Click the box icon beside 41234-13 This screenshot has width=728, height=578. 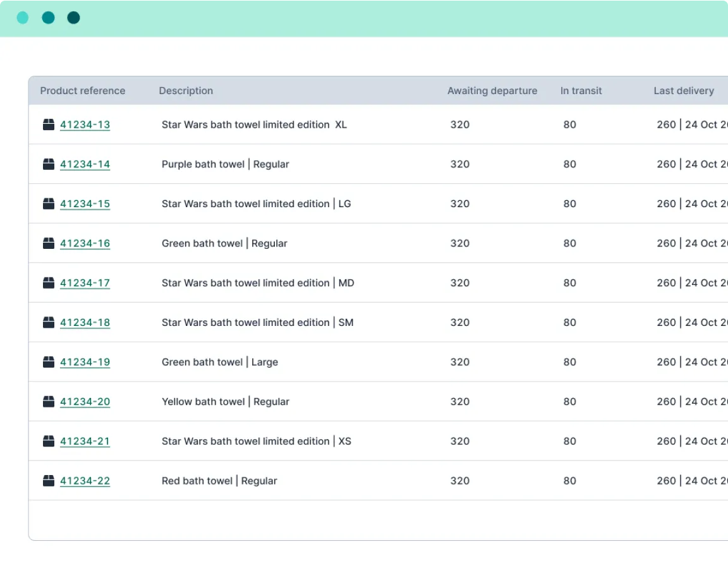coord(48,124)
